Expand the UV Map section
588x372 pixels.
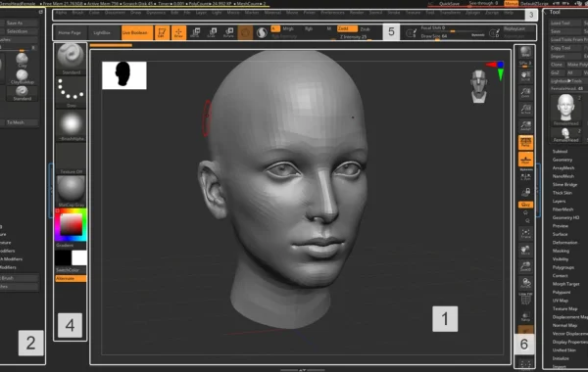[x=560, y=301]
